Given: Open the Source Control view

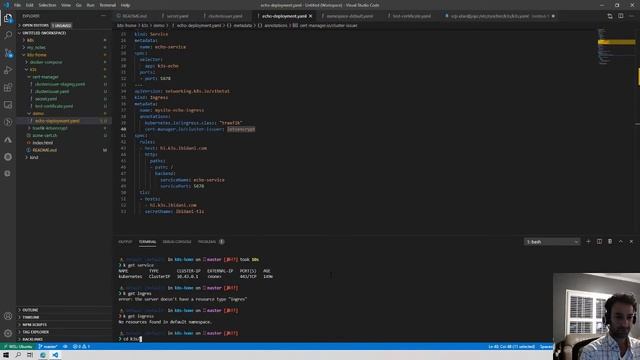Looking at the screenshot, I should 8,53.
